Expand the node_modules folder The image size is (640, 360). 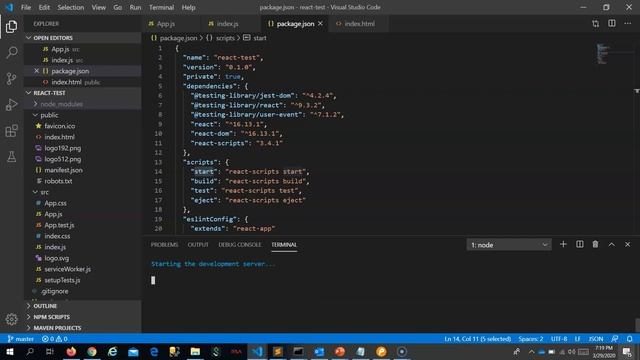click(83, 104)
